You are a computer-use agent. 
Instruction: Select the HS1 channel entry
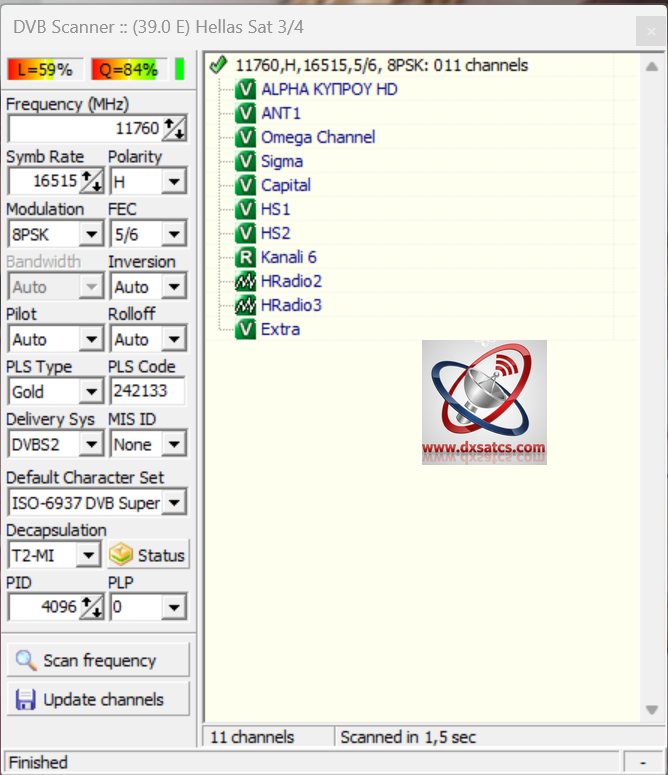pyautogui.click(x=276, y=209)
